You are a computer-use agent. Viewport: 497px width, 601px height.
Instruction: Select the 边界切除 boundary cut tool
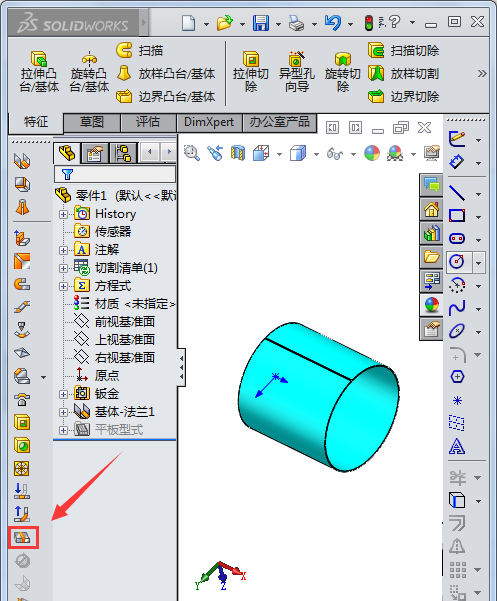pos(404,96)
